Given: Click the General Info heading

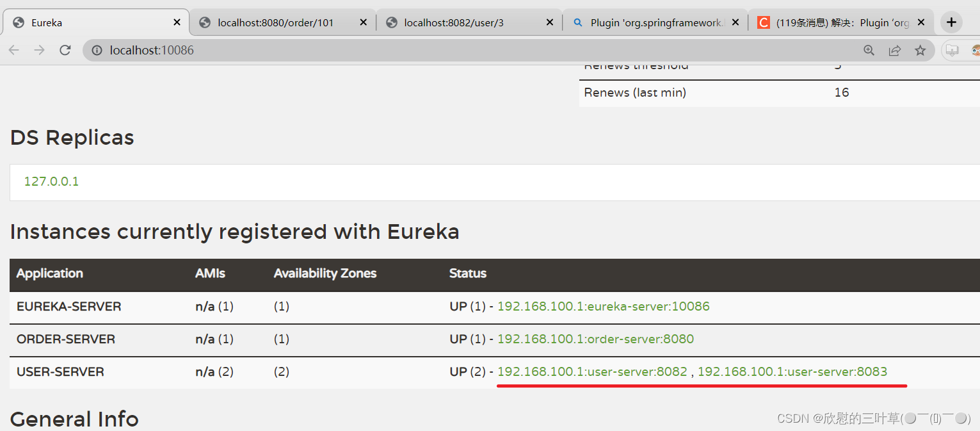Looking at the screenshot, I should [74, 419].
